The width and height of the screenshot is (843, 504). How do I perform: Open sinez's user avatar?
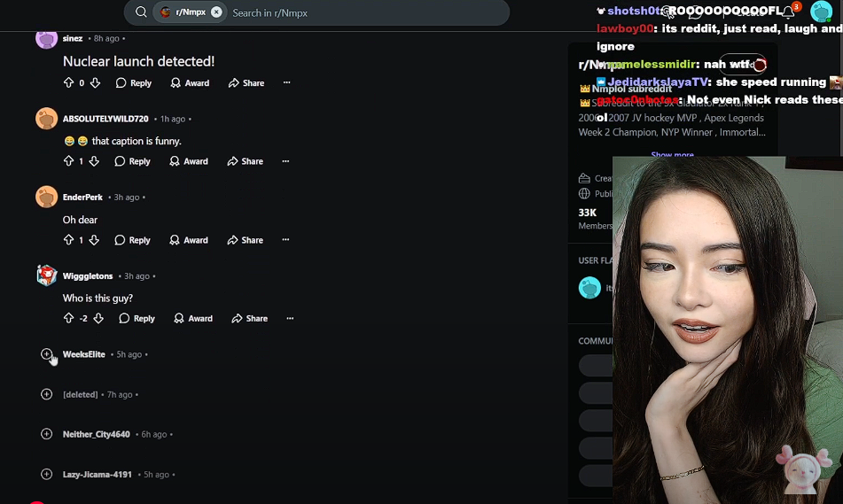pos(46,38)
